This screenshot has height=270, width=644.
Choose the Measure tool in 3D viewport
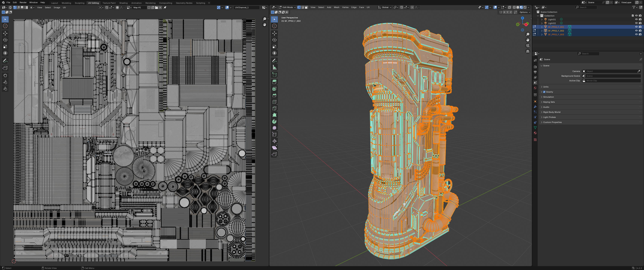[274, 67]
